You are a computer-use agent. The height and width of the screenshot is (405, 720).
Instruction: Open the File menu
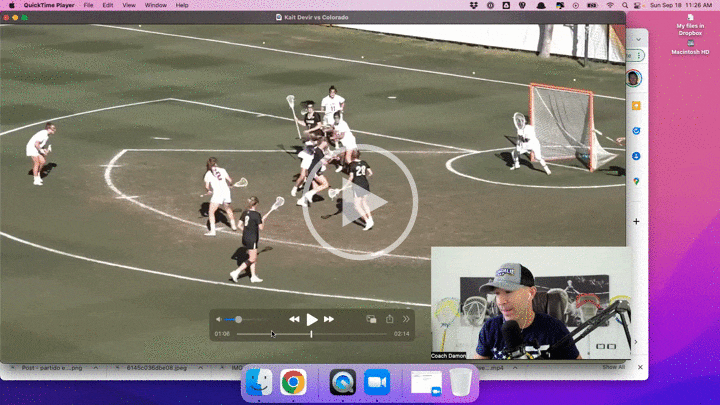[x=89, y=5]
